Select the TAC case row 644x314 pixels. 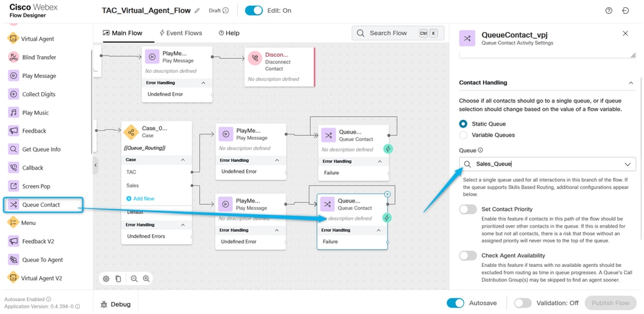click(157, 172)
